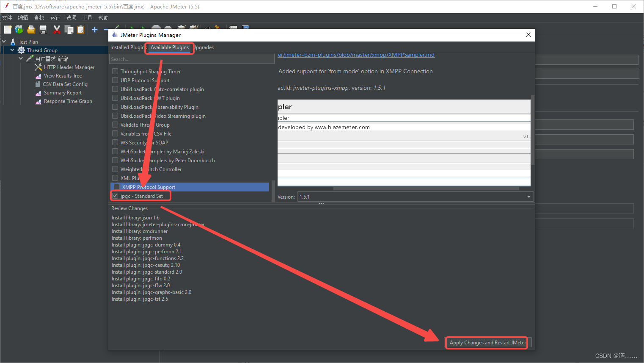Click the View Results Tree listener icon
The height and width of the screenshot is (363, 644).
point(39,76)
